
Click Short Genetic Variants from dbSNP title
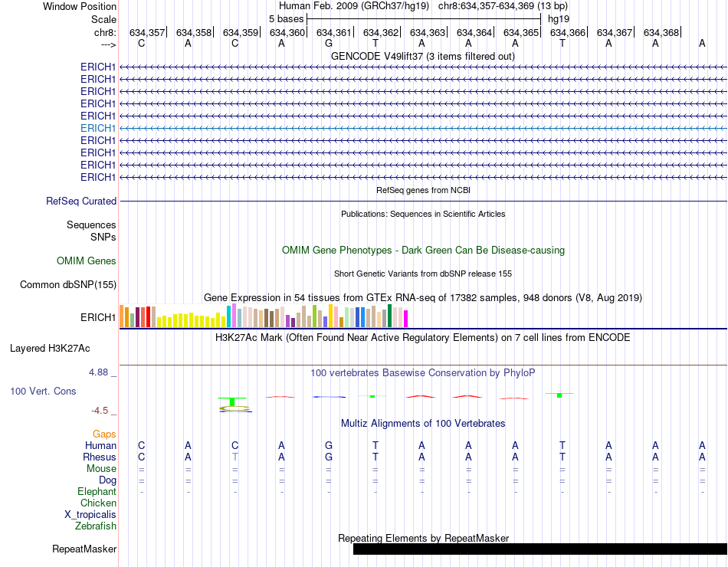pyautogui.click(x=423, y=274)
